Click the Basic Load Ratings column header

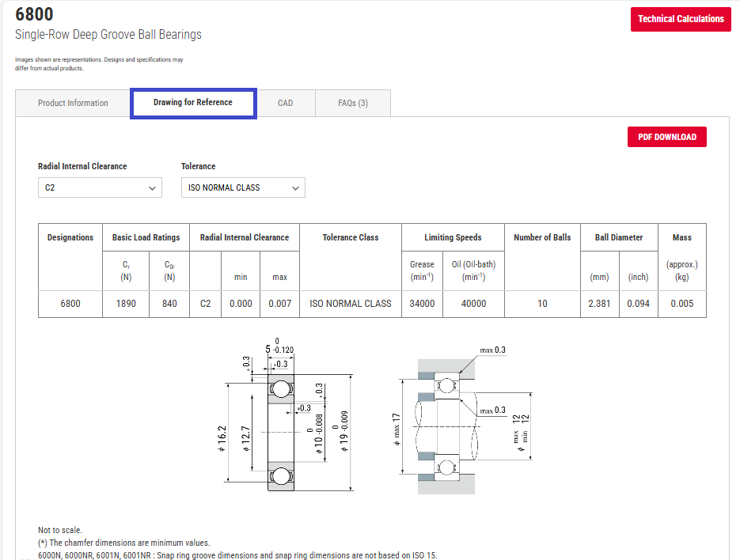(146, 237)
